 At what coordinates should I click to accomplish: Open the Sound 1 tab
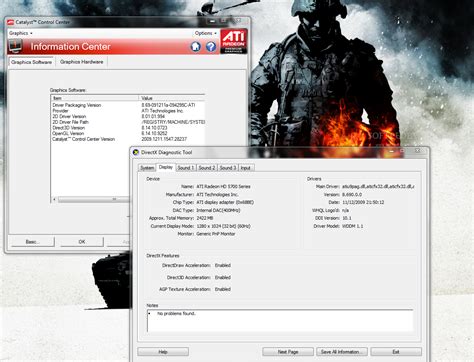tap(186, 168)
